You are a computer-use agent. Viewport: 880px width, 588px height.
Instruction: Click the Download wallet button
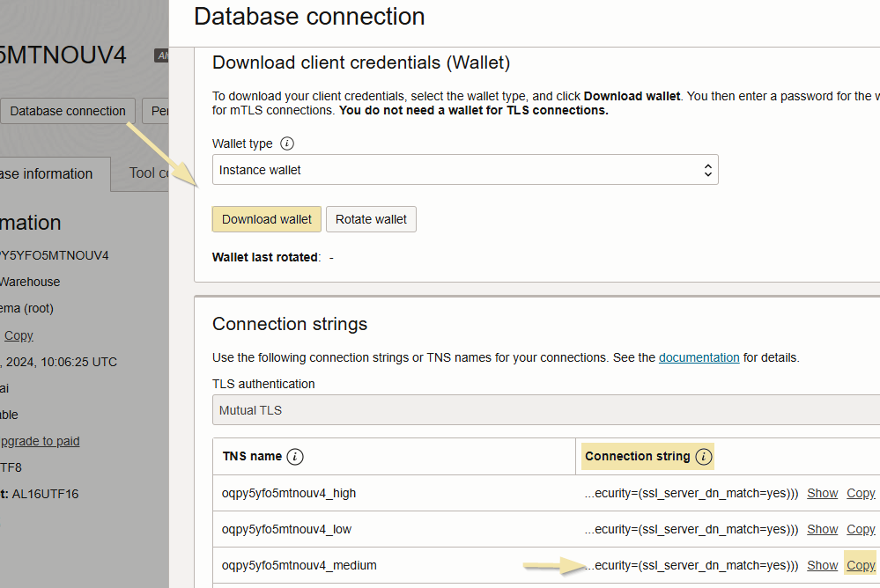click(x=266, y=218)
